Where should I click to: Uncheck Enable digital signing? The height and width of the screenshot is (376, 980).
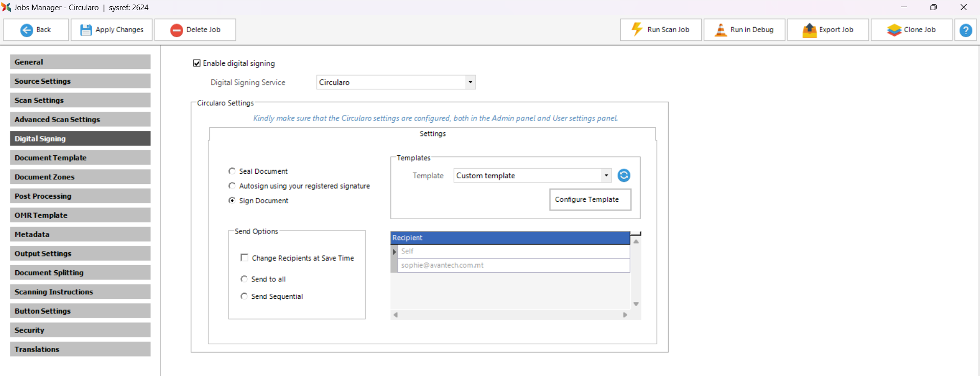coord(197,63)
